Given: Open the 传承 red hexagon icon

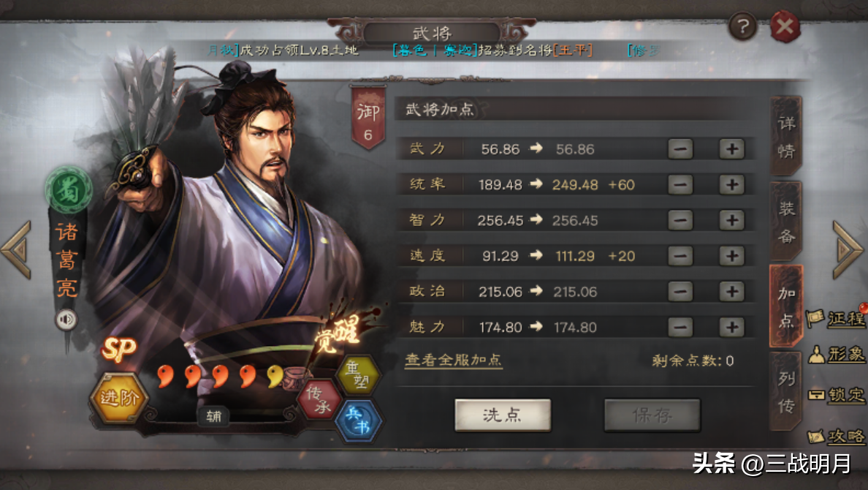Looking at the screenshot, I should [x=319, y=399].
